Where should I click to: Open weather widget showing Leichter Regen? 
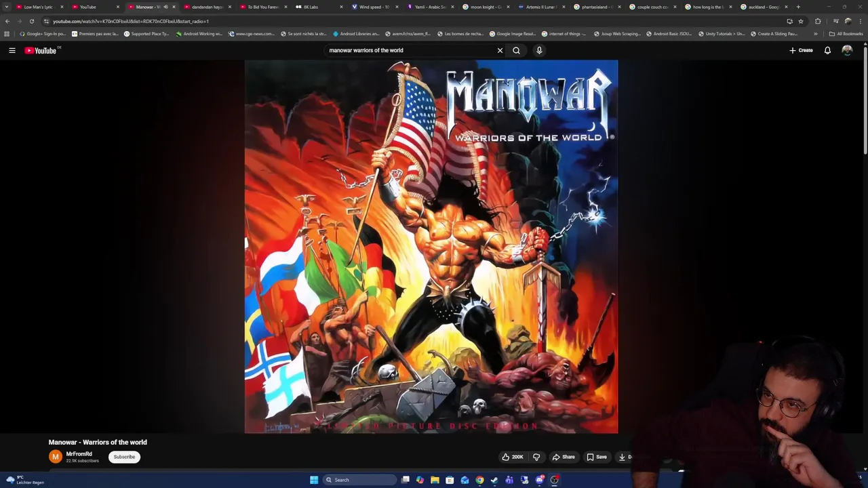[25, 480]
